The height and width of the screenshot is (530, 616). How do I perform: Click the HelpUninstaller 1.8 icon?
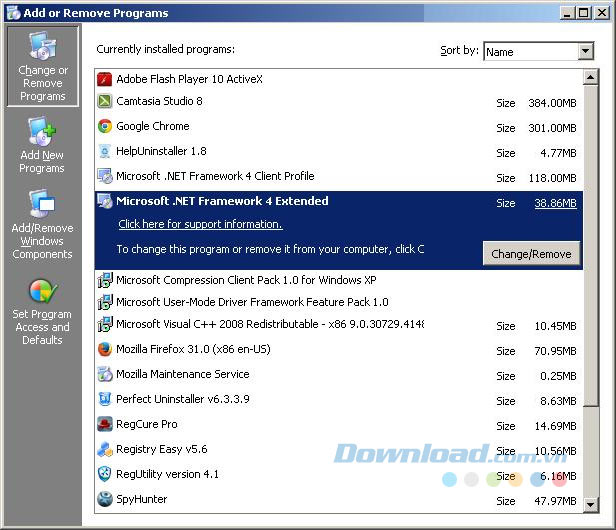[x=105, y=152]
